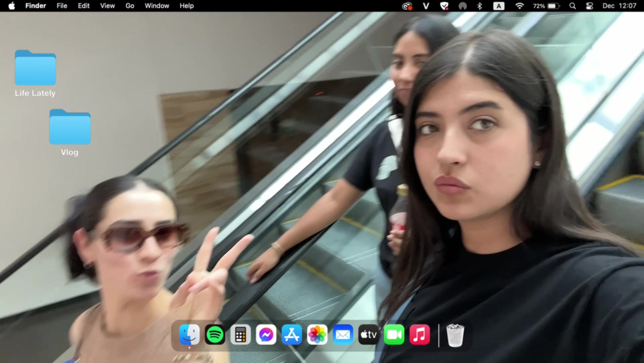Open the Window menu
Image resolution: width=644 pixels, height=363 pixels.
pyautogui.click(x=157, y=6)
